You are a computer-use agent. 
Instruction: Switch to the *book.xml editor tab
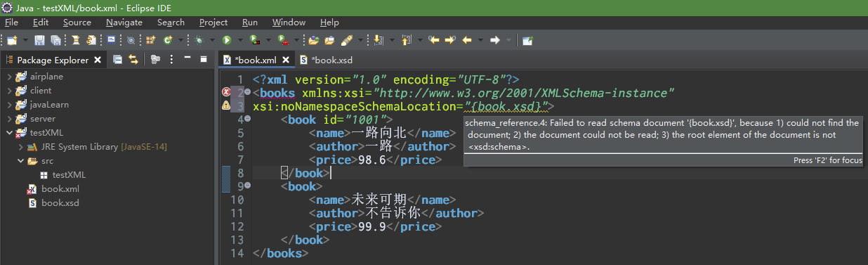click(256, 60)
